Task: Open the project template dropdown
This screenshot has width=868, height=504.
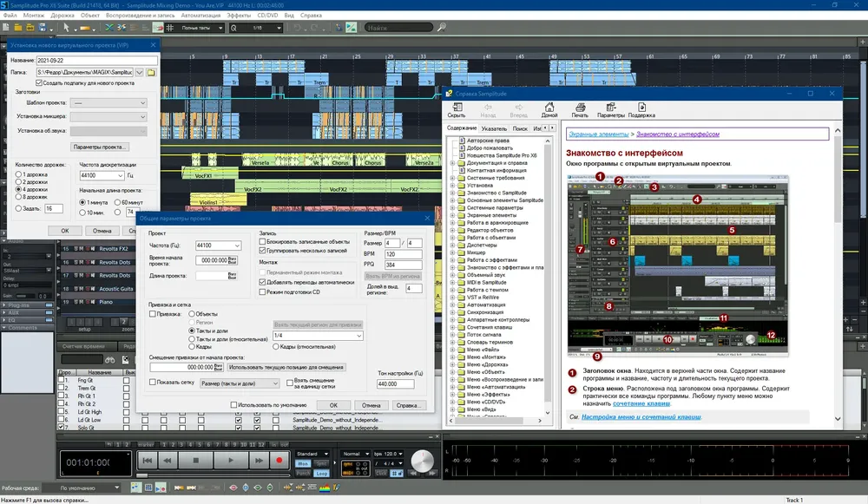Action: pyautogui.click(x=108, y=103)
